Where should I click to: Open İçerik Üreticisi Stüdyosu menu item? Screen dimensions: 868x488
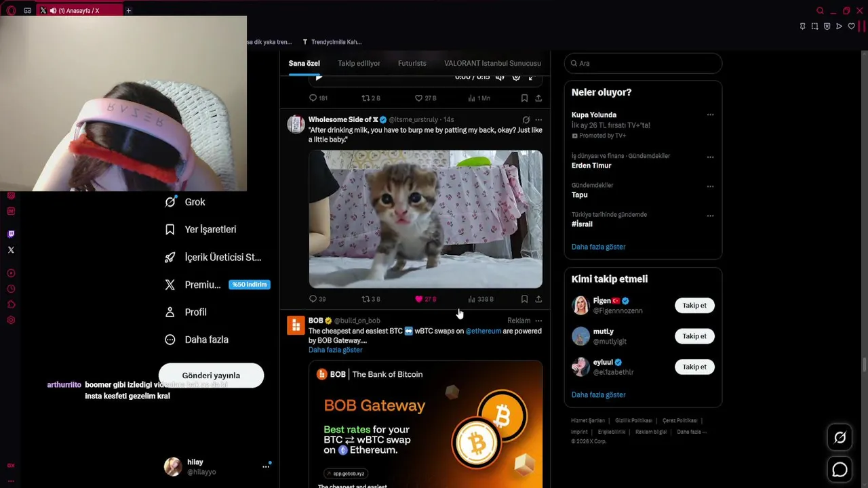(x=213, y=257)
